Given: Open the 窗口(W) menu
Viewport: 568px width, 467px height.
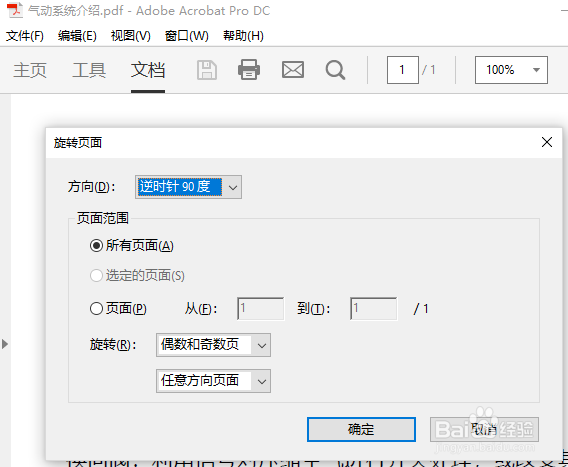Looking at the screenshot, I should pos(187,36).
